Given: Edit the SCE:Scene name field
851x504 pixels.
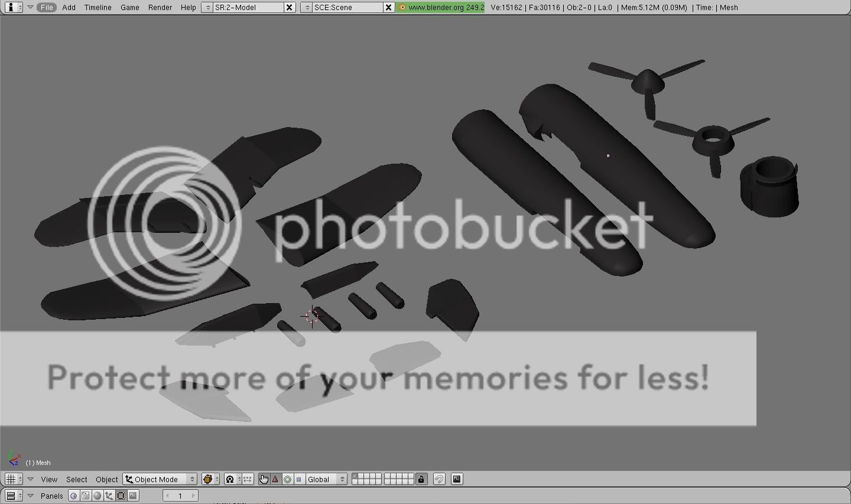Looking at the screenshot, I should [x=347, y=7].
